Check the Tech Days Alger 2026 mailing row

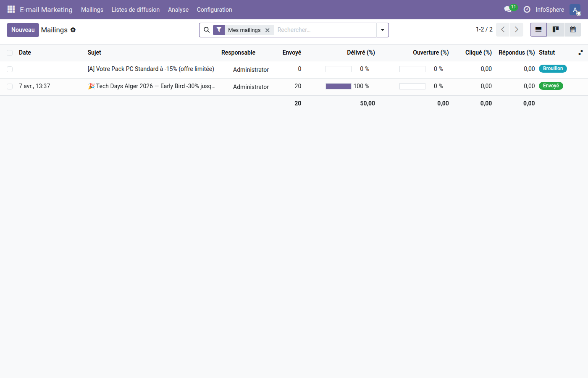click(9, 86)
